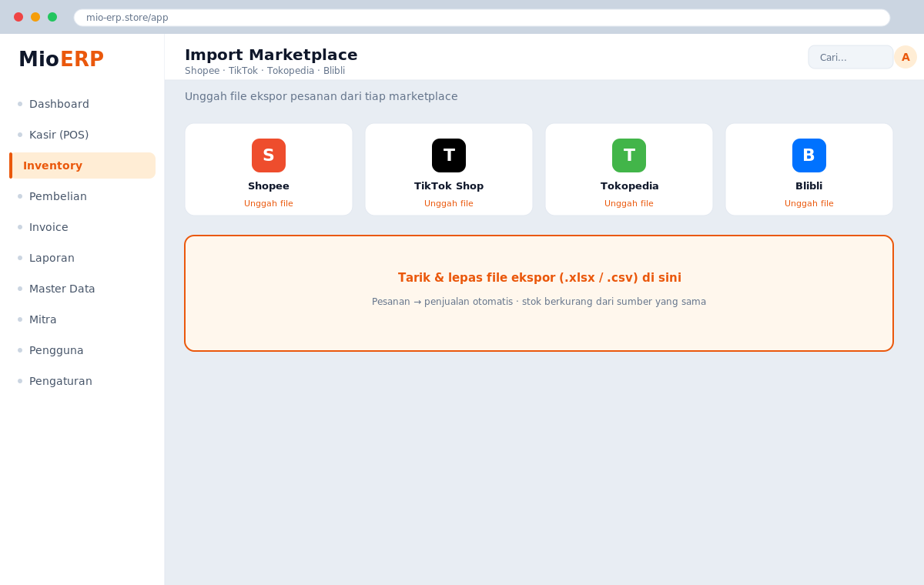Click the yellow minimize window button
This screenshot has height=585, width=924.
(x=35, y=17)
